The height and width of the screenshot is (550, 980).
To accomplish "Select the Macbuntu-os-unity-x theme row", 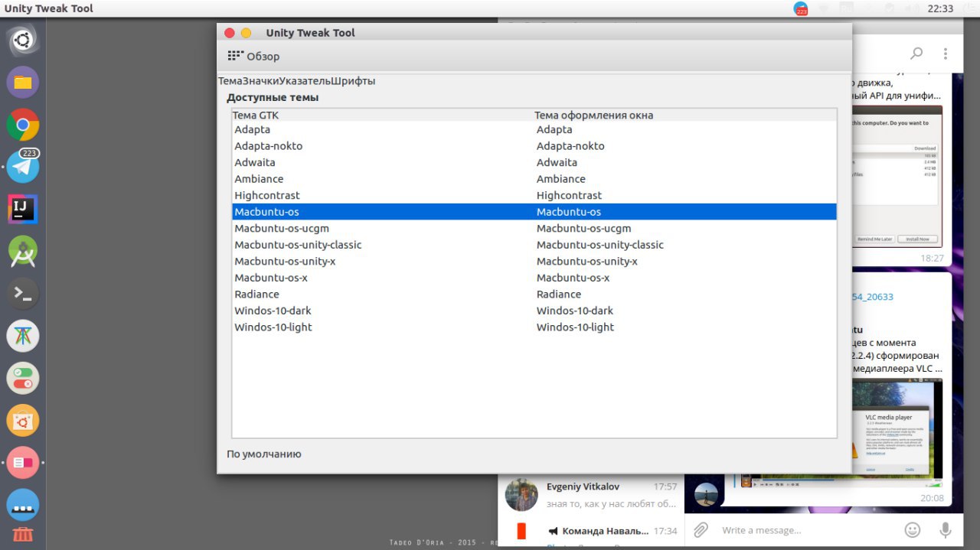I will point(534,261).
